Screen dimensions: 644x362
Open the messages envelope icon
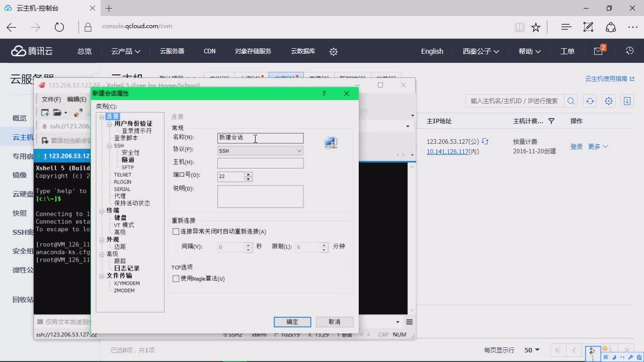tap(598, 51)
